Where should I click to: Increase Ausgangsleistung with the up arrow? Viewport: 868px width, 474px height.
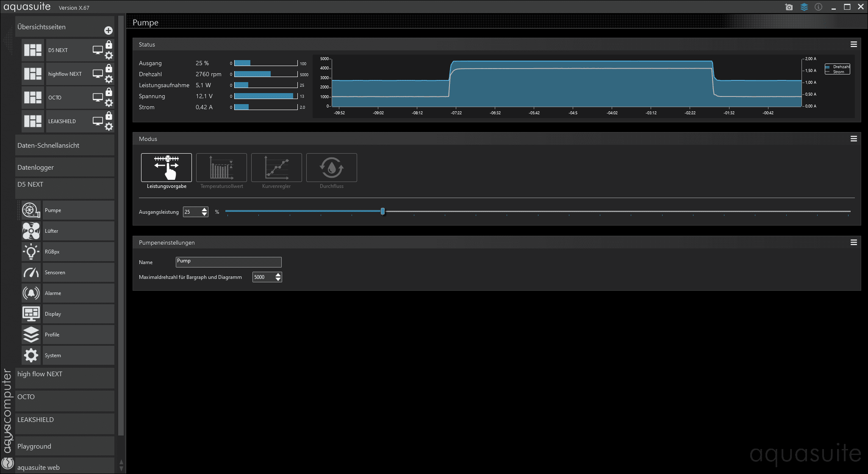(205, 209)
